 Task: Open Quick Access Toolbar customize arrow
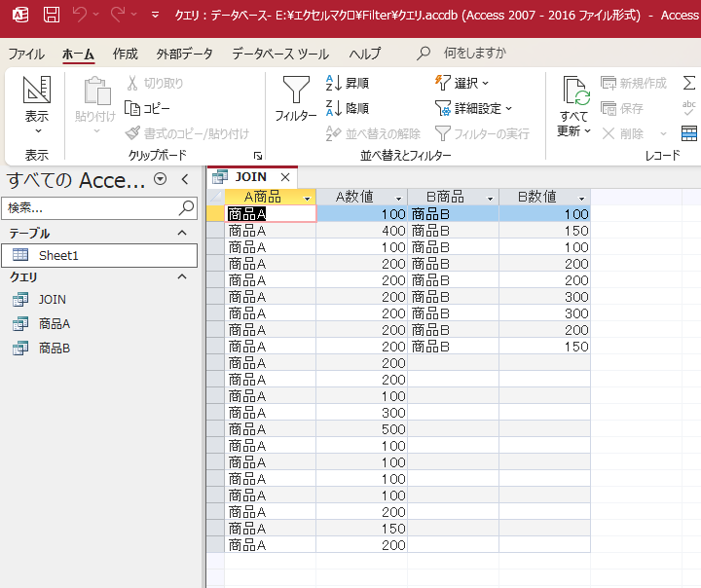tap(155, 16)
